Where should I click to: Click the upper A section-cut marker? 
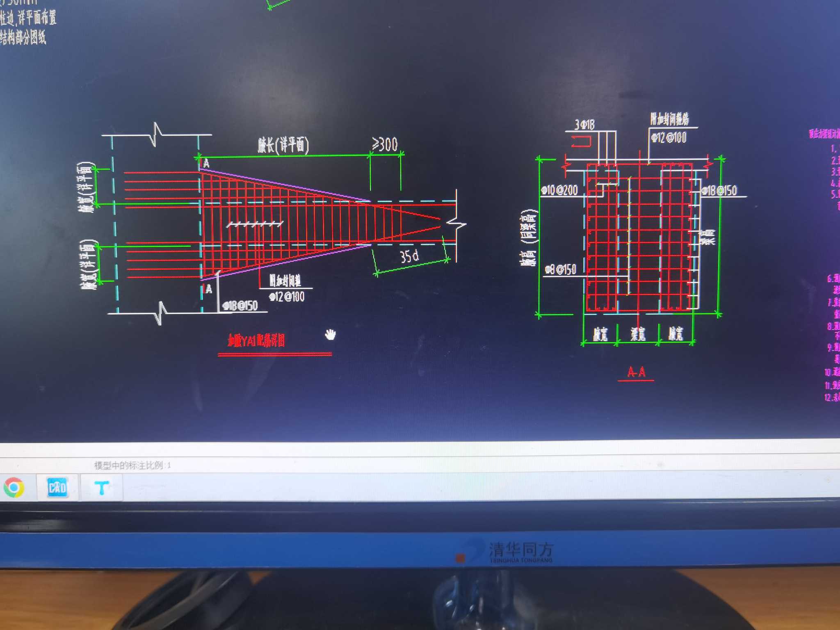pos(206,164)
